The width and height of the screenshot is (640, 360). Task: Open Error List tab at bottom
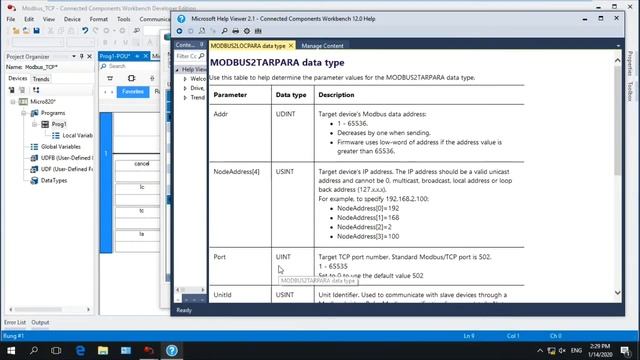point(15,322)
